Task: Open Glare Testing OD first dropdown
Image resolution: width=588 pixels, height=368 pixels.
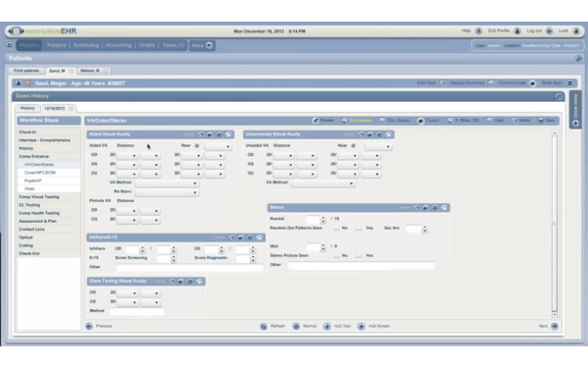Action: coord(126,292)
